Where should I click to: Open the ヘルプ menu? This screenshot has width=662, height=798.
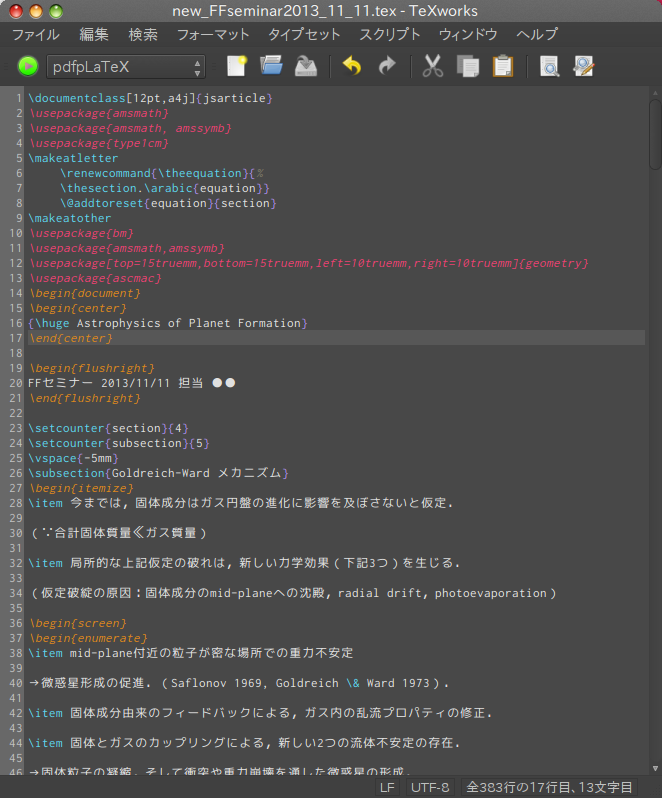pos(537,35)
